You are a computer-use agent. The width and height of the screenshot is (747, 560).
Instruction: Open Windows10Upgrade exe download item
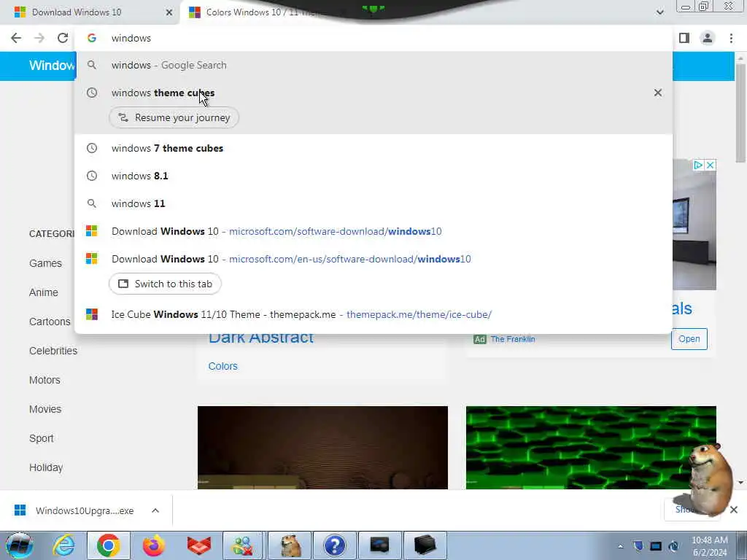coord(76,510)
